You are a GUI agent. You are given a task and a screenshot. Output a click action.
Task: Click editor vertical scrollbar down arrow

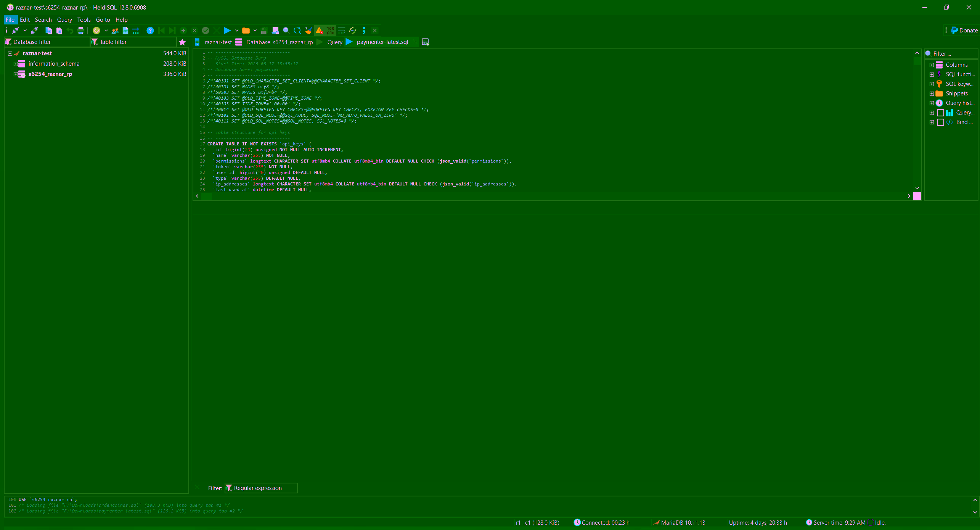tap(917, 188)
